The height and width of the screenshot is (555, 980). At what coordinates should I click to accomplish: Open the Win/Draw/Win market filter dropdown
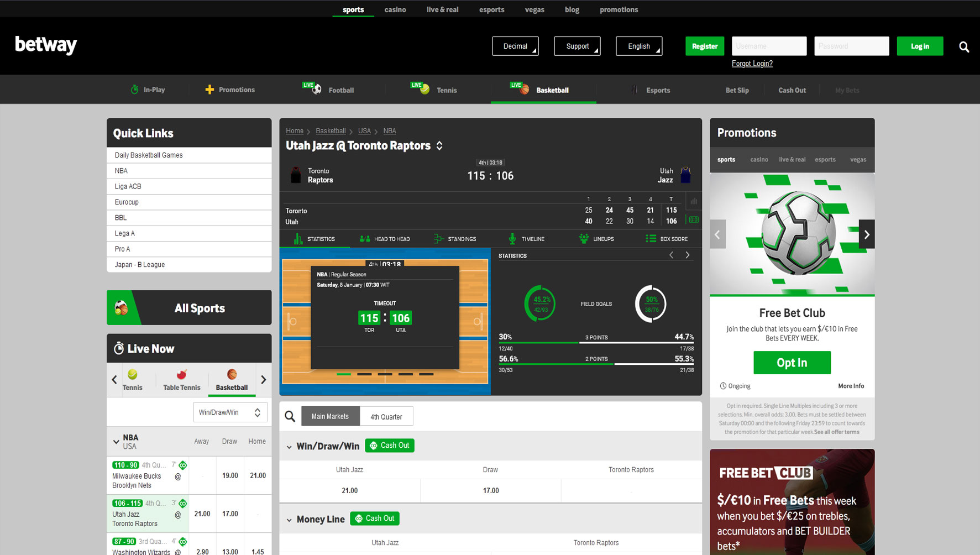(230, 412)
